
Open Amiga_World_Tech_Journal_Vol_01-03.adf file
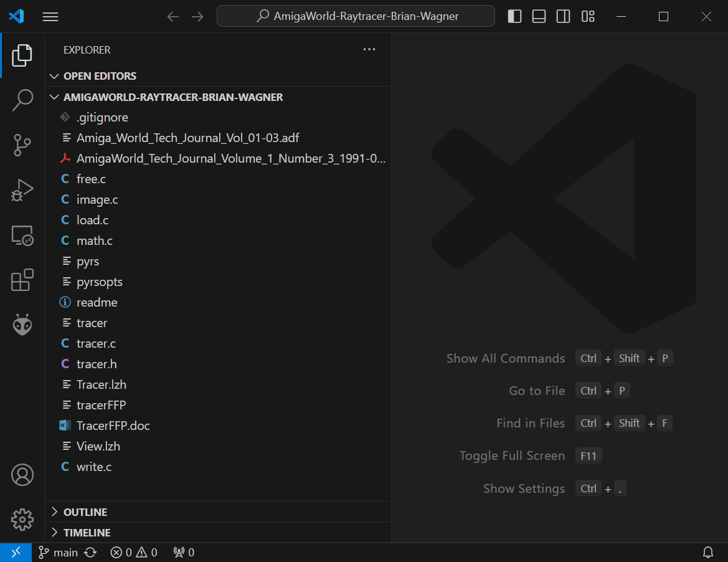coord(217,138)
